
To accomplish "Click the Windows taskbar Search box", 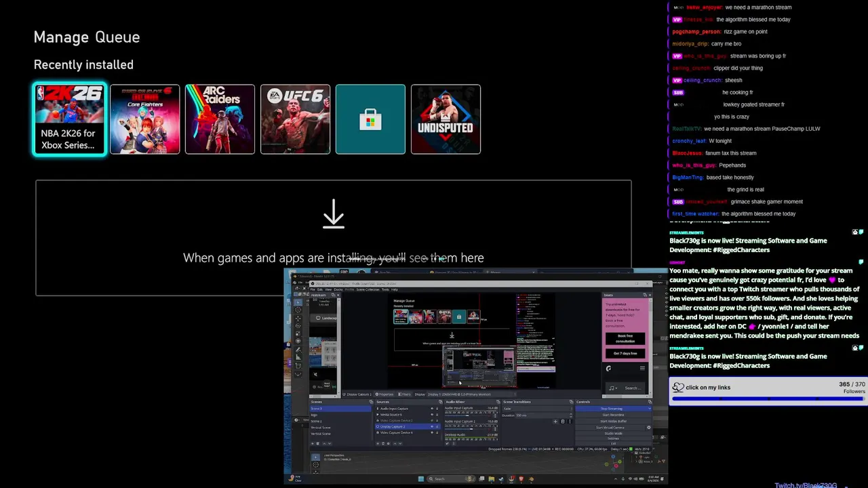I will tap(452, 479).
